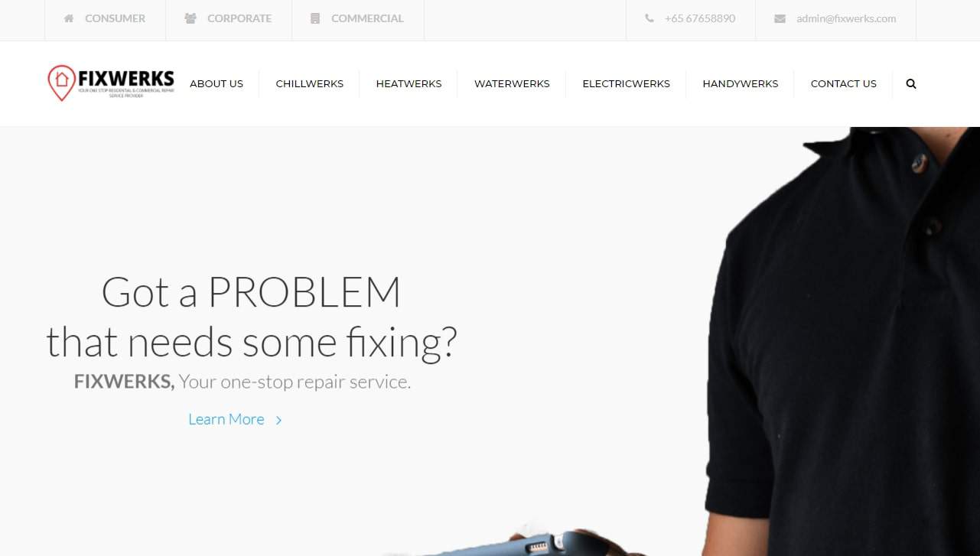Click the arrow next to Learn More
Image resolution: width=980 pixels, height=556 pixels.
tap(278, 420)
